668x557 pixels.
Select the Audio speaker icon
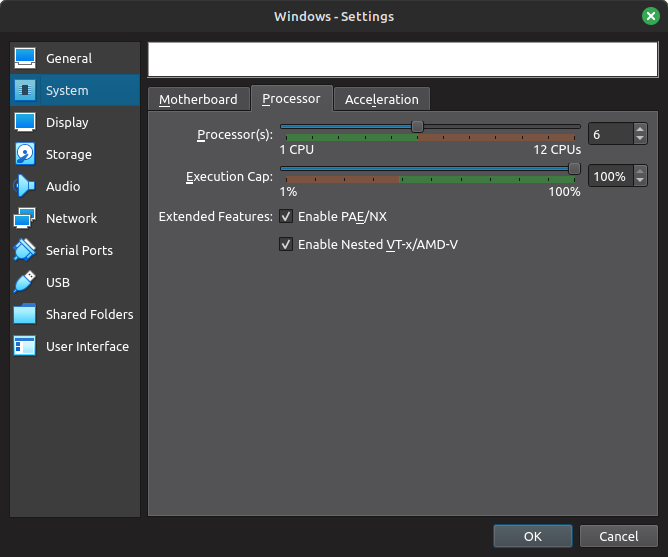click(26, 187)
